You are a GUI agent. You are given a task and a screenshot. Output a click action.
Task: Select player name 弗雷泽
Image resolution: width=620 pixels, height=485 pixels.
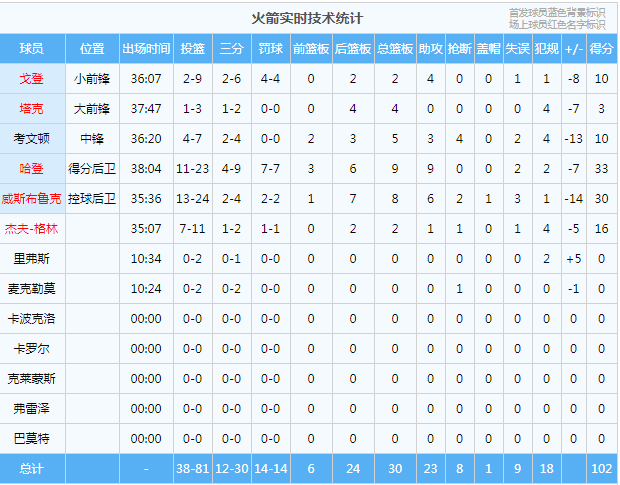(x=32, y=408)
